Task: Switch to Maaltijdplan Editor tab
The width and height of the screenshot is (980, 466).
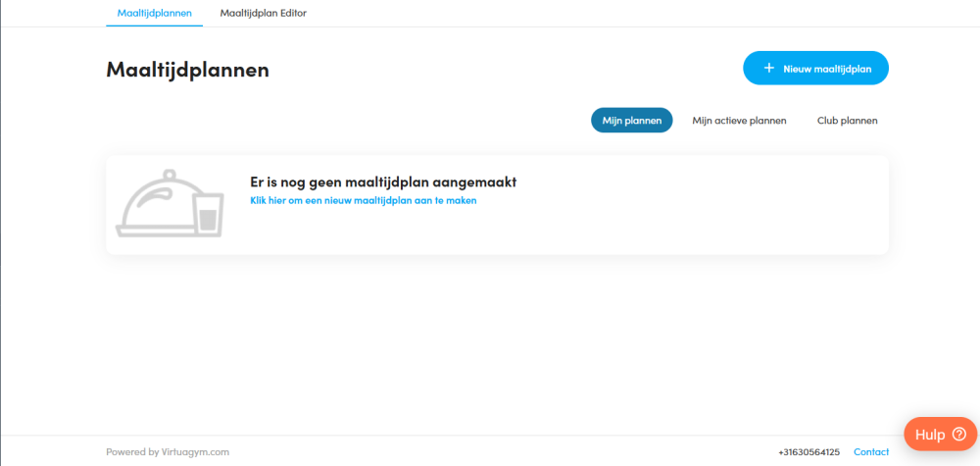Action: click(263, 13)
